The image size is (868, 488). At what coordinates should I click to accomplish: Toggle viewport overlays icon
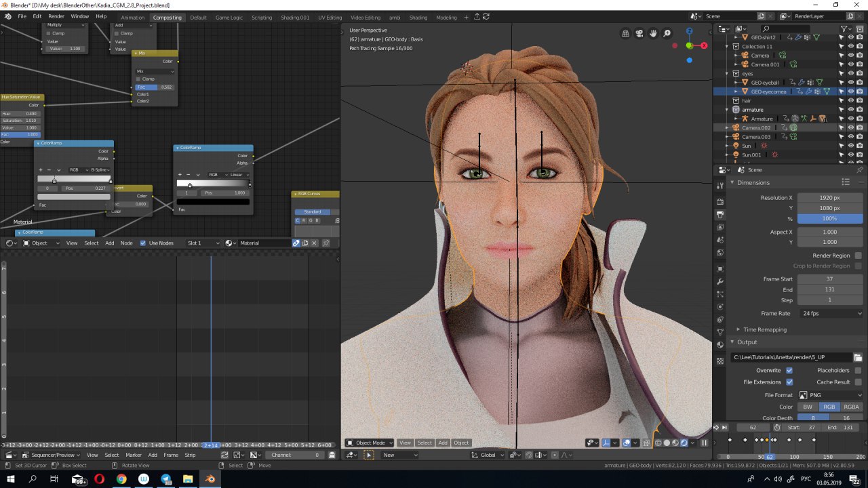626,443
